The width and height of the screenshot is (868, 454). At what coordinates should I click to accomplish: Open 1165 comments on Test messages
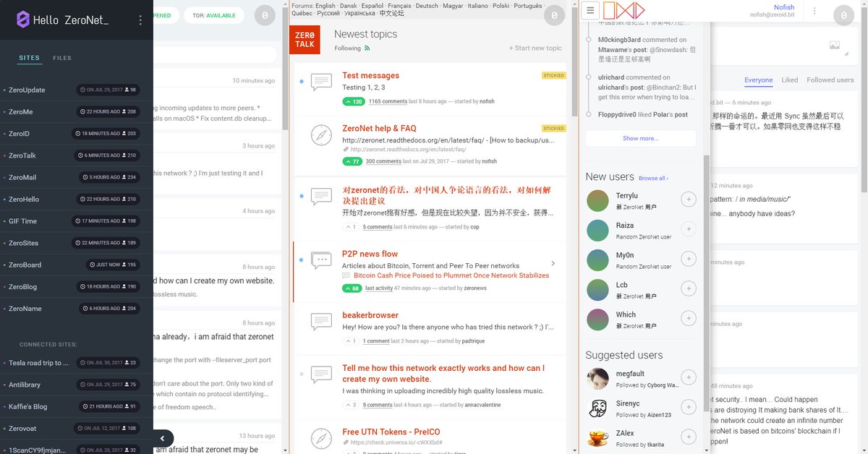[388, 102]
